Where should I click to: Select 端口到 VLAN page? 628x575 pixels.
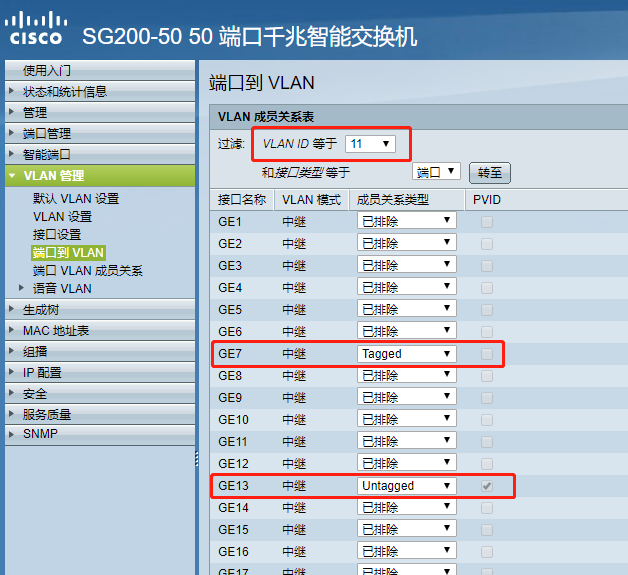[x=68, y=253]
